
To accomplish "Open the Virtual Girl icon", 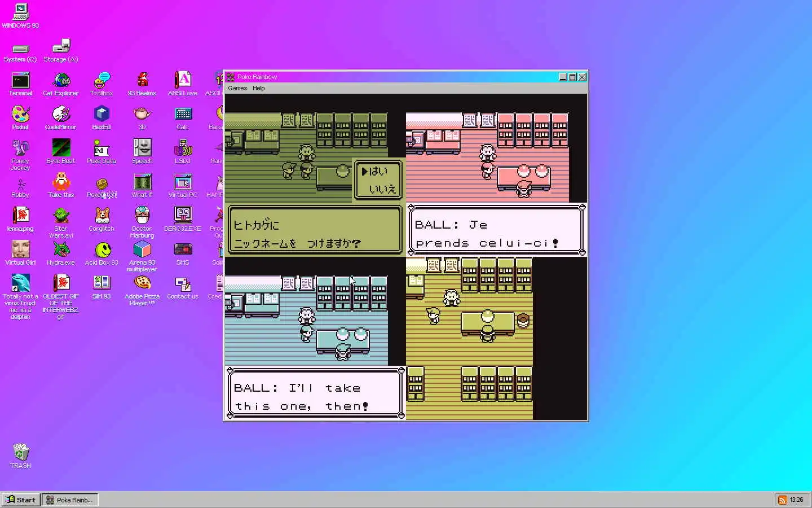I will [x=20, y=253].
